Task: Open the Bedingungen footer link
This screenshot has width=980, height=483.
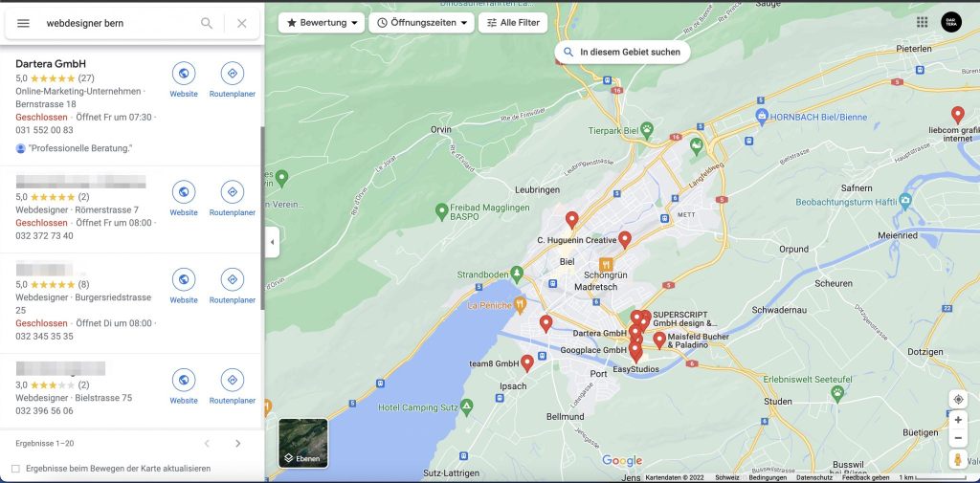Action: (x=768, y=477)
